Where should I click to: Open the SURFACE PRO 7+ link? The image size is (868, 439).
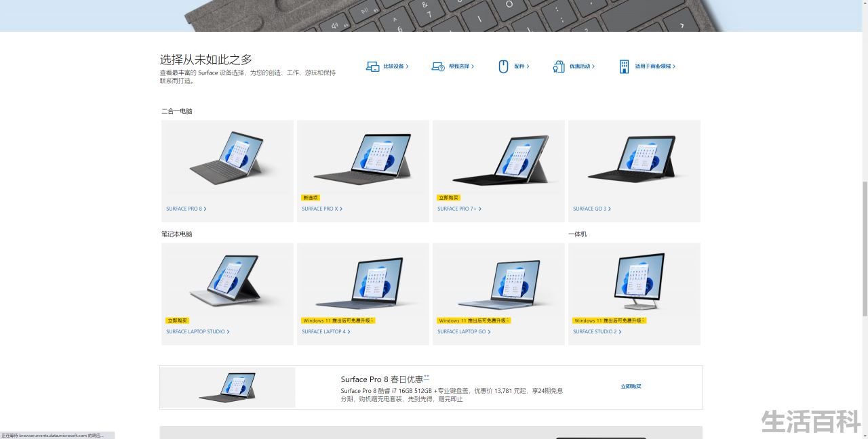(x=460, y=209)
